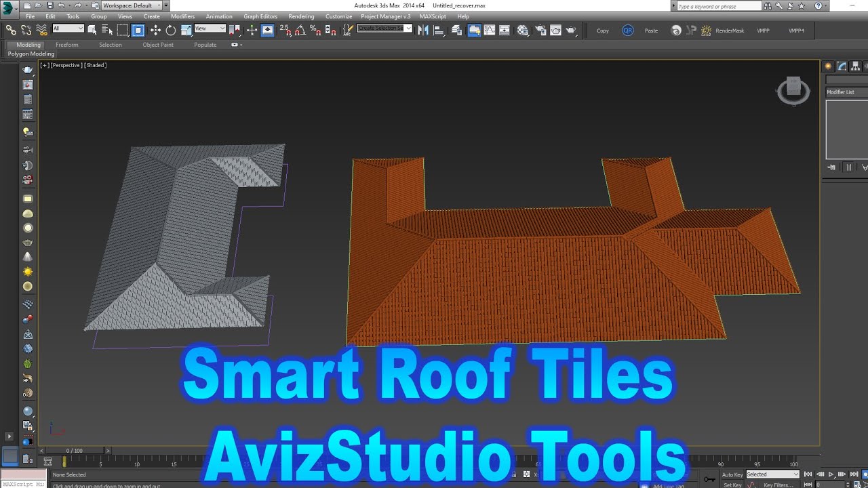The width and height of the screenshot is (868, 488).
Task: Click the VMPP4 button
Action: (x=796, y=30)
